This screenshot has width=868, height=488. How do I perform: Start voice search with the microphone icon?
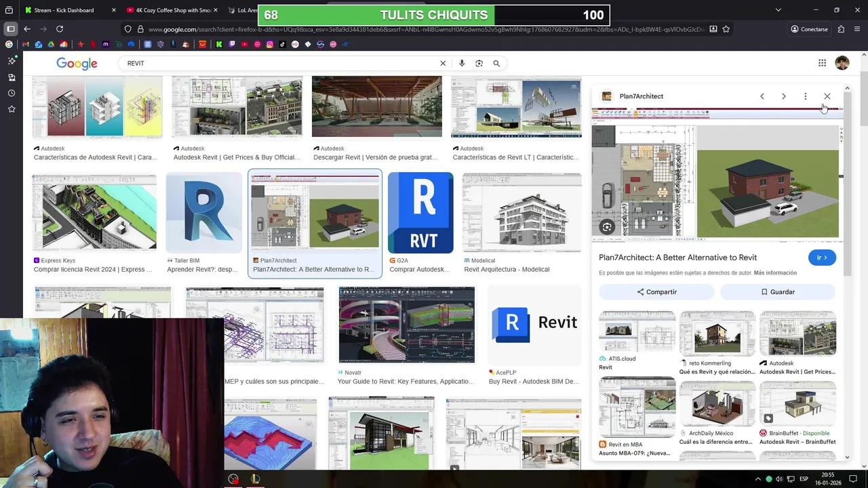(462, 63)
